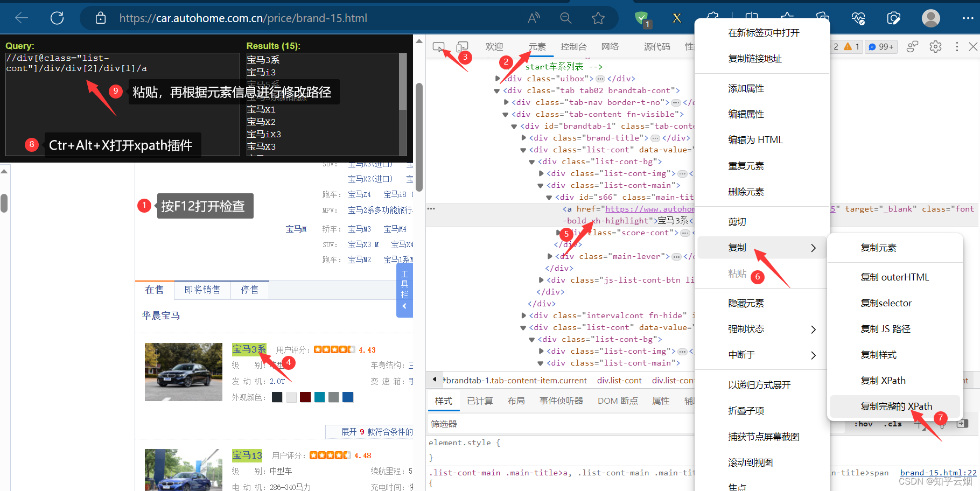Open the zoom magnifier in the address bar
The height and width of the screenshot is (491, 980).
566,18
